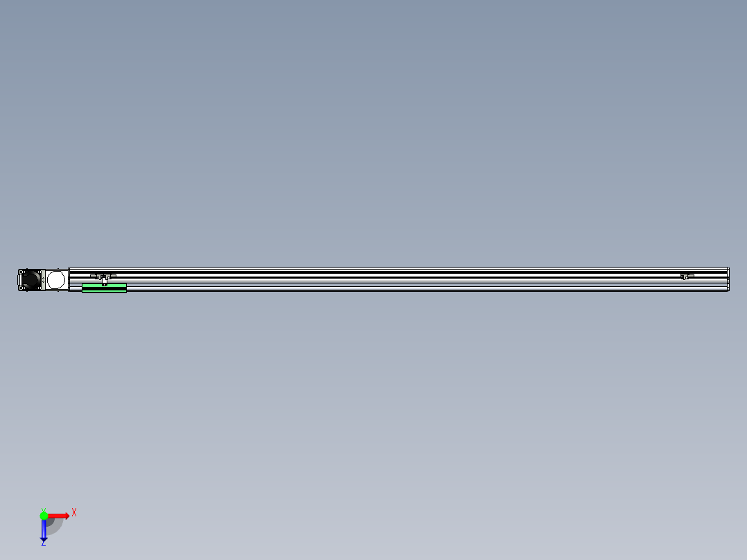Pick the black motor at rail's left end
Viewport: 747px width, 560px height.
point(30,280)
